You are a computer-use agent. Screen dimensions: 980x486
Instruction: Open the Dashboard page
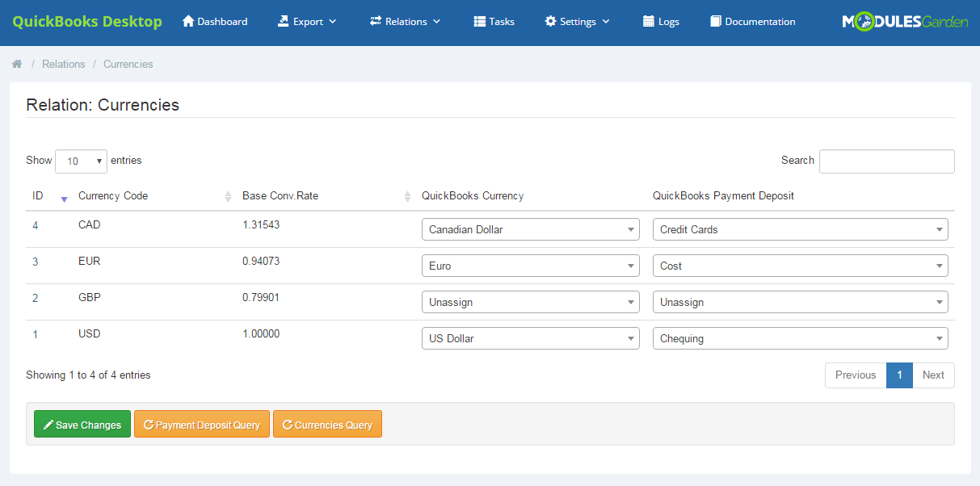(x=215, y=22)
